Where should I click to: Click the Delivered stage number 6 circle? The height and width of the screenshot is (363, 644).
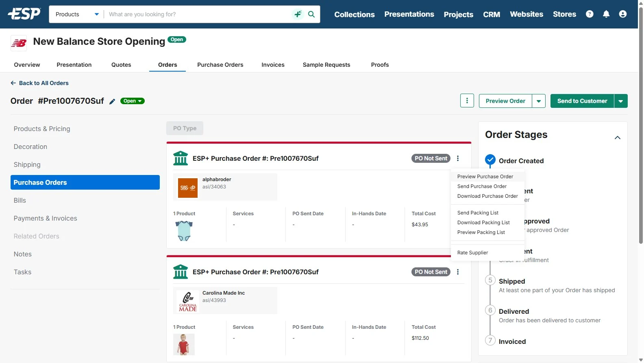490,311
